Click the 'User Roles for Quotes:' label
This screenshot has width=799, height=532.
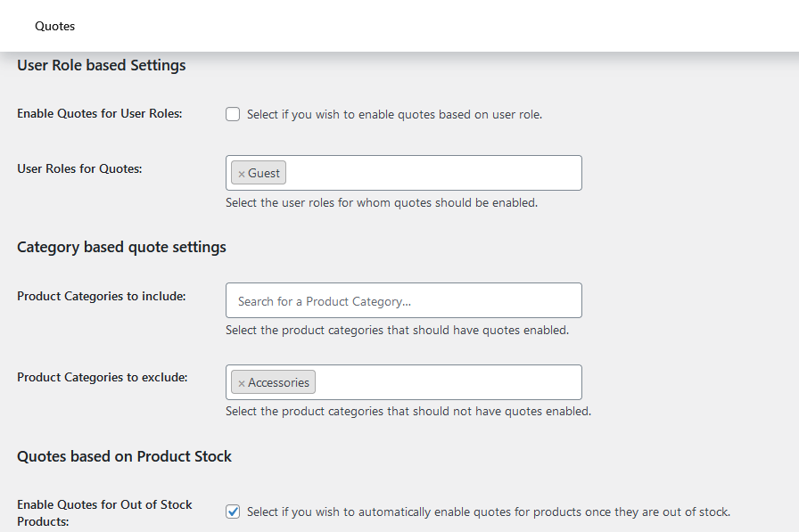click(x=79, y=168)
